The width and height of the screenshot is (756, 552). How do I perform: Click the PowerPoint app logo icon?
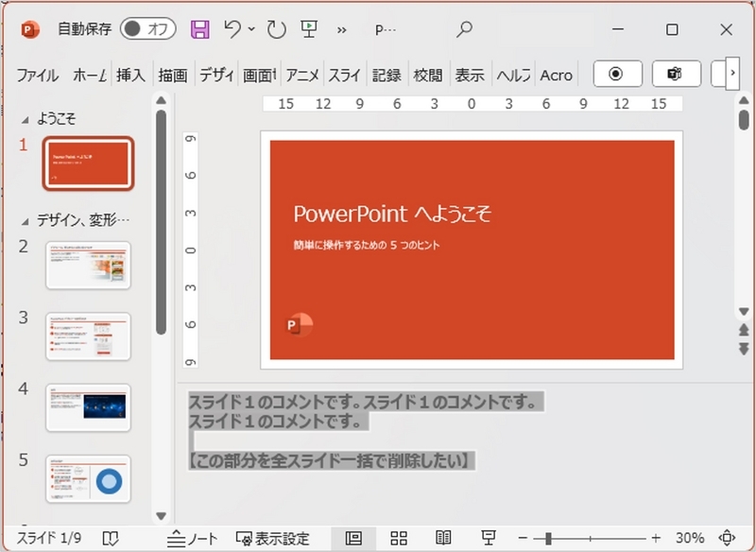click(x=30, y=30)
